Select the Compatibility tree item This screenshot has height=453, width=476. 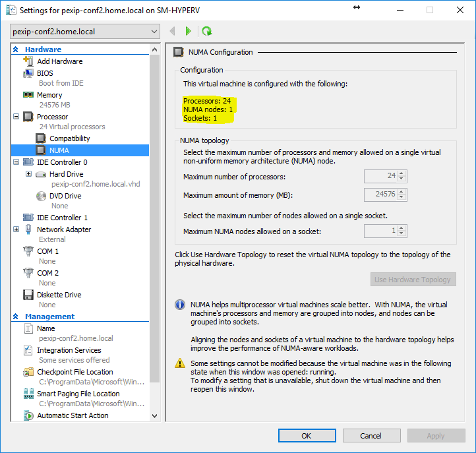[x=70, y=138]
